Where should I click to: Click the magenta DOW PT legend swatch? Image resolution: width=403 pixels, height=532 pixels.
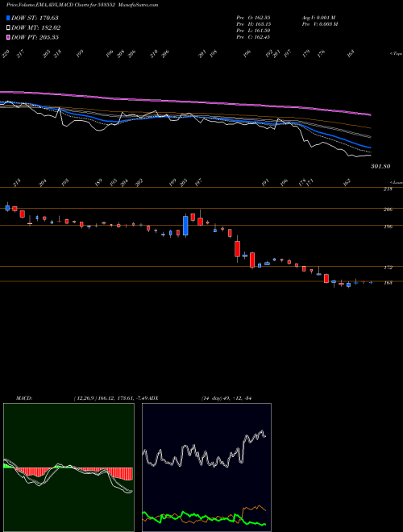tap(9, 37)
